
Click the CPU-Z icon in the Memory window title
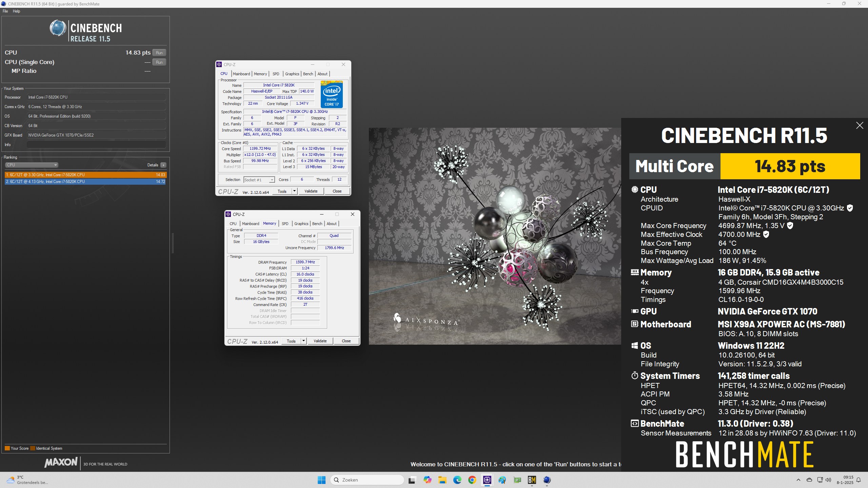(x=229, y=214)
